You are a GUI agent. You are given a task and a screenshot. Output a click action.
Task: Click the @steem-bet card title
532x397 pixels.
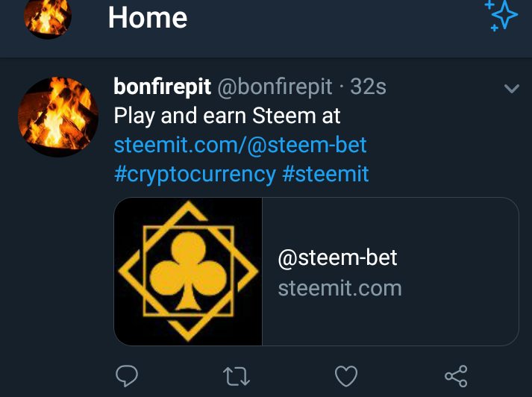[x=337, y=258]
